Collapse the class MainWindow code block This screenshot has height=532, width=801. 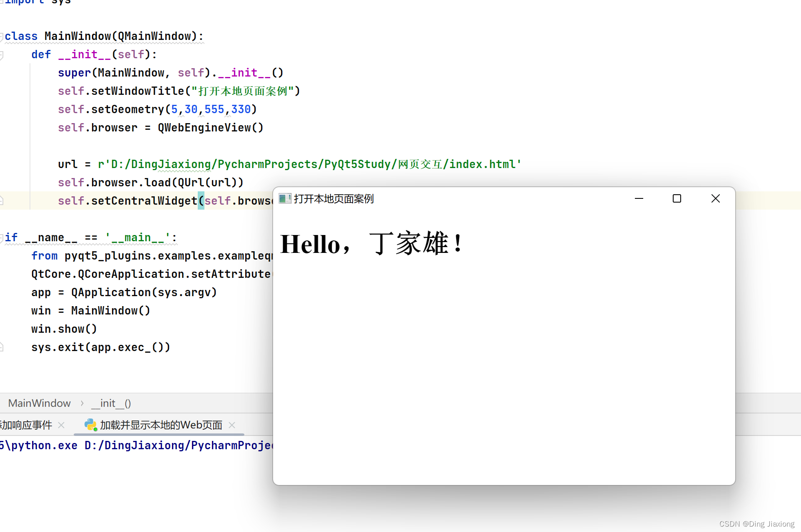coord(1,37)
